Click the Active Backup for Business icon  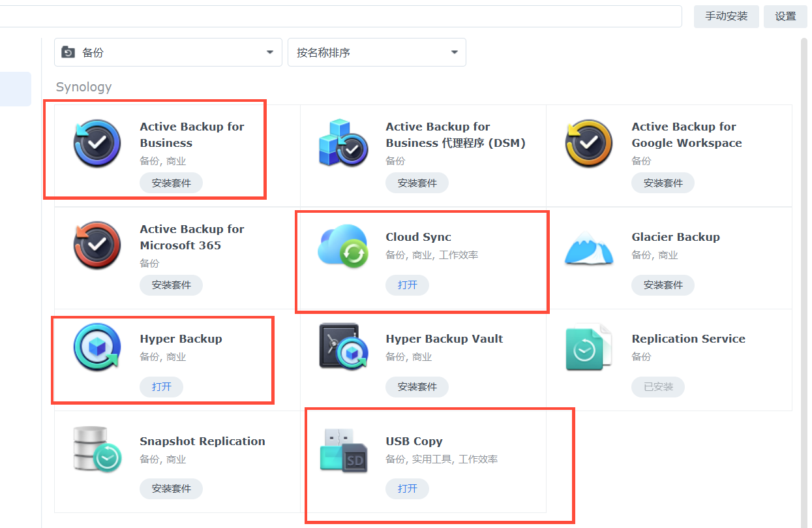click(97, 144)
